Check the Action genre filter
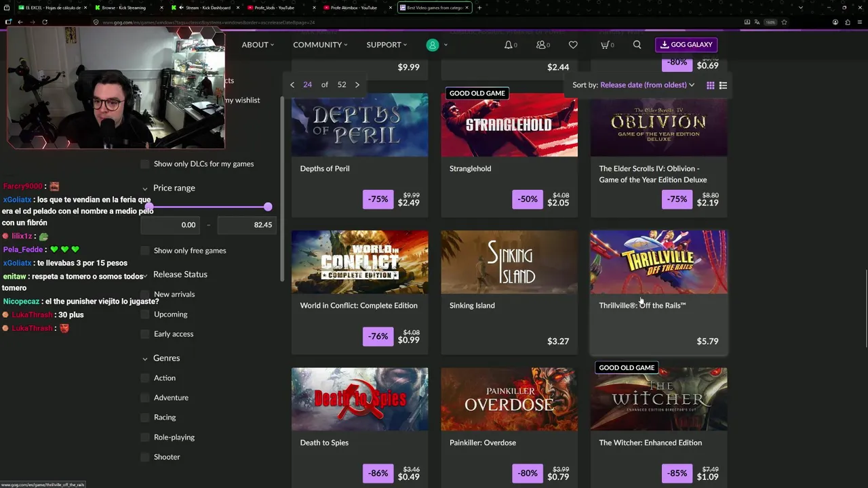 pos(145,378)
